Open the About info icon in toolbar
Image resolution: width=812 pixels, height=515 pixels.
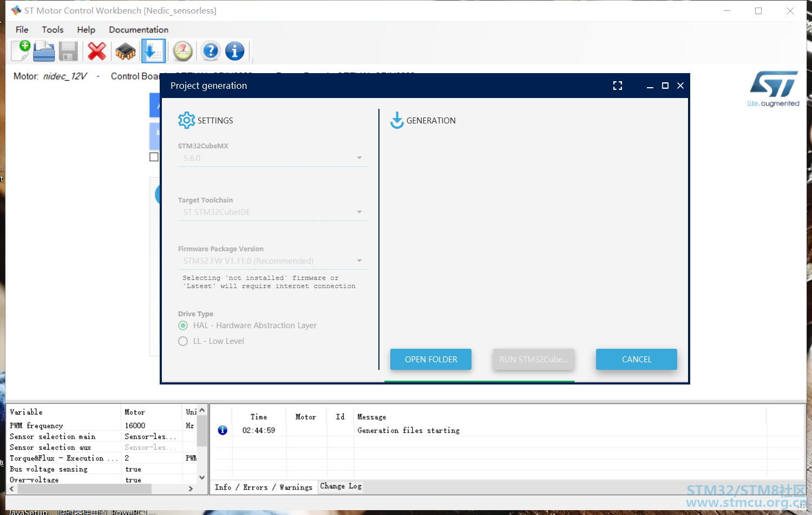click(234, 51)
